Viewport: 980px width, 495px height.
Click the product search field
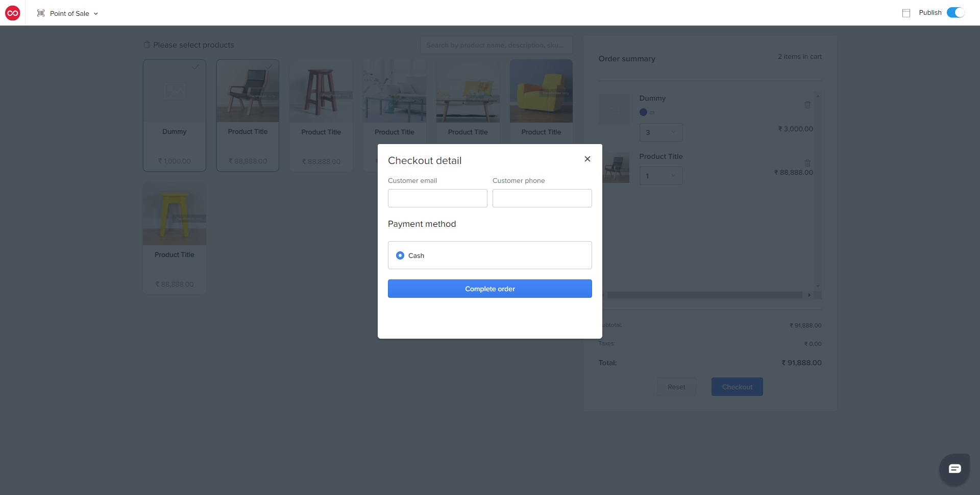496,45
